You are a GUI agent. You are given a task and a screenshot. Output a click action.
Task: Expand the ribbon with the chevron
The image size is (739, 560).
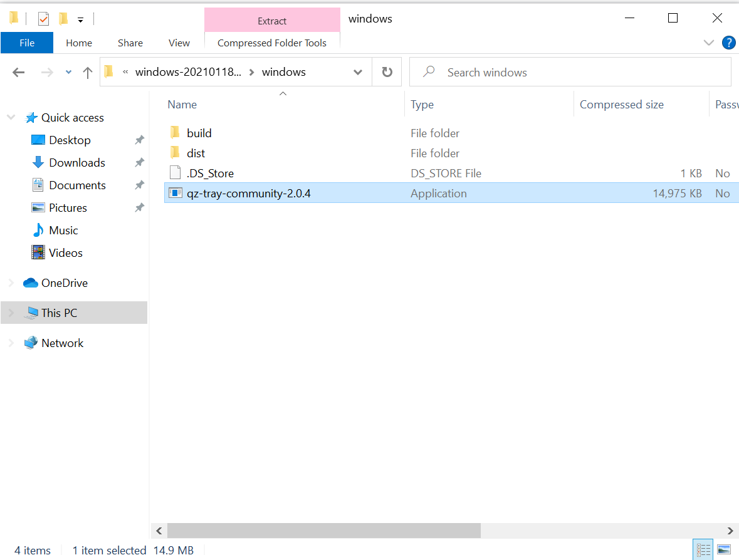(x=708, y=43)
